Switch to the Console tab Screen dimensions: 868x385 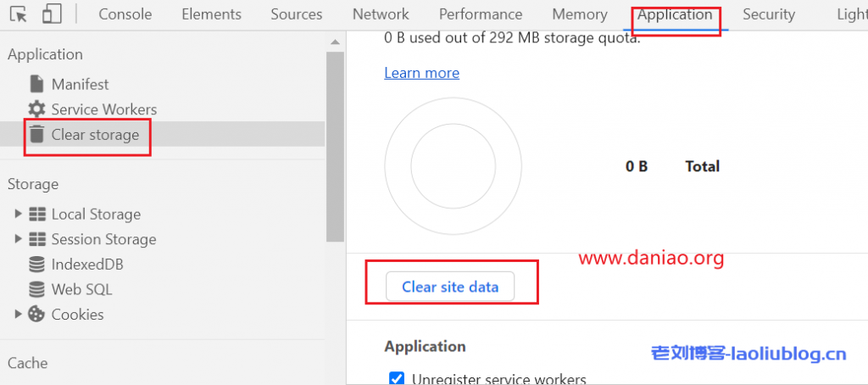tap(125, 14)
